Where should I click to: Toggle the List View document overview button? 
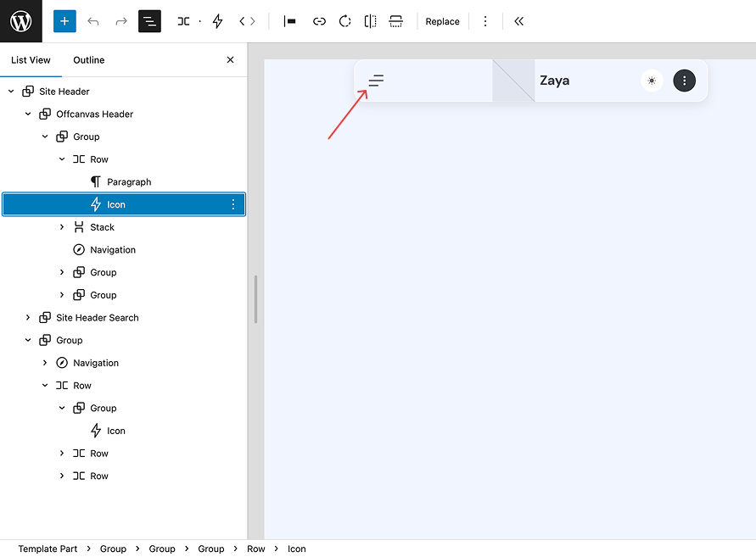point(149,21)
